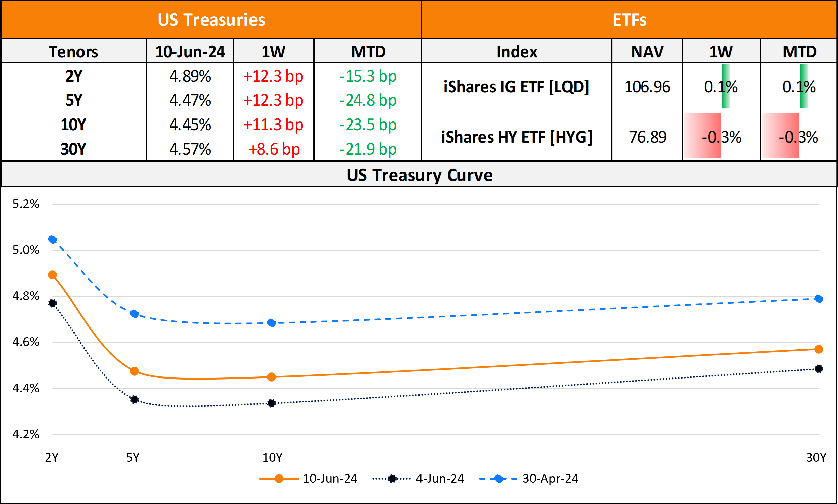Click the US Treasuries orange header

[x=211, y=20]
